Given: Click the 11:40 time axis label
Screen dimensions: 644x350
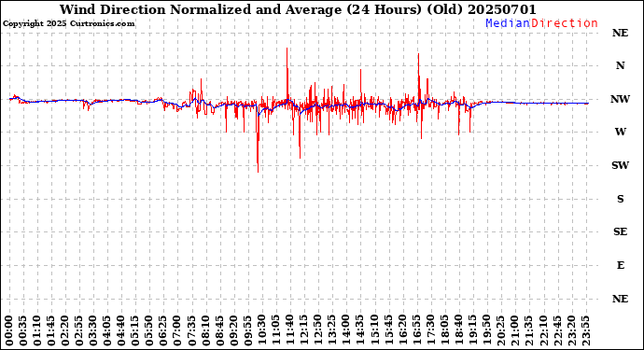Looking at the screenshot, I should [x=290, y=331].
